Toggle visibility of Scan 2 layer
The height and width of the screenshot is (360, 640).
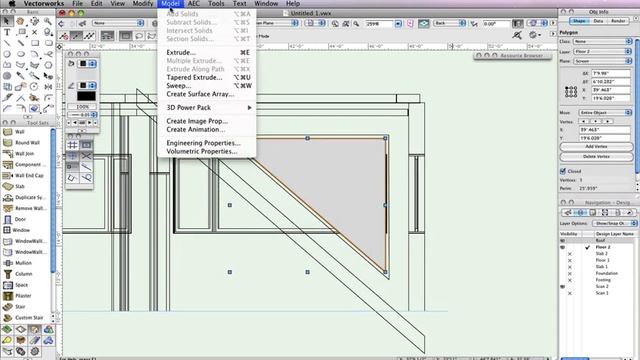563,287
